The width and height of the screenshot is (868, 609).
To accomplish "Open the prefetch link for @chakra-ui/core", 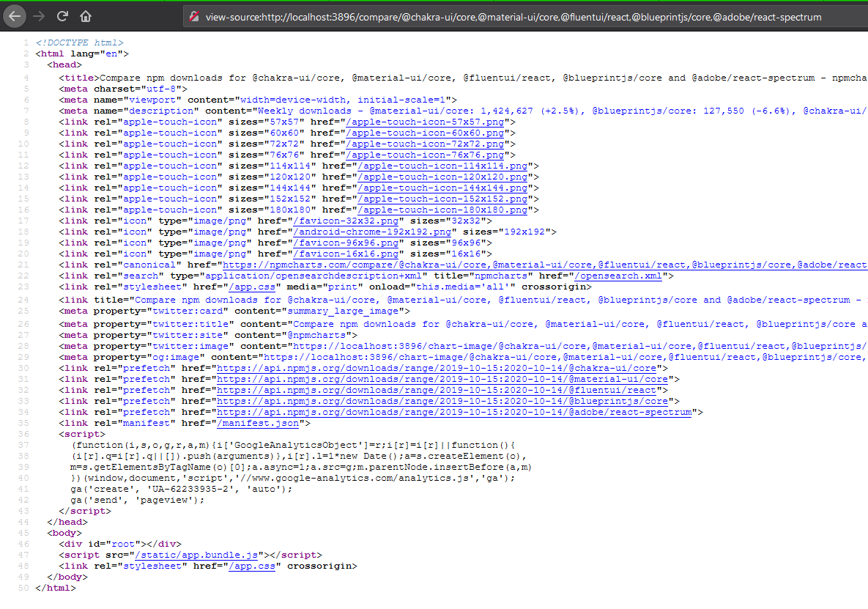I will click(x=437, y=368).
